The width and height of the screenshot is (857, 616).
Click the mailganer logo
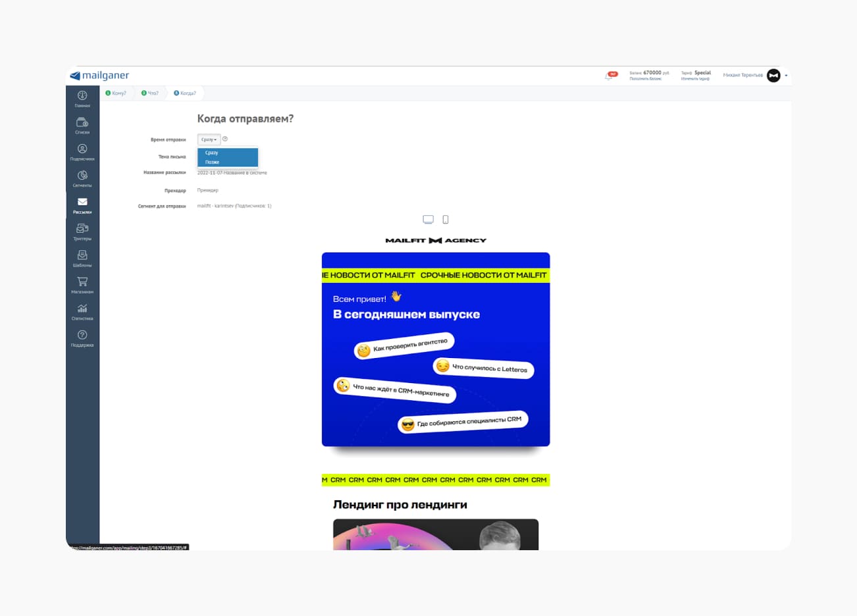pos(99,76)
